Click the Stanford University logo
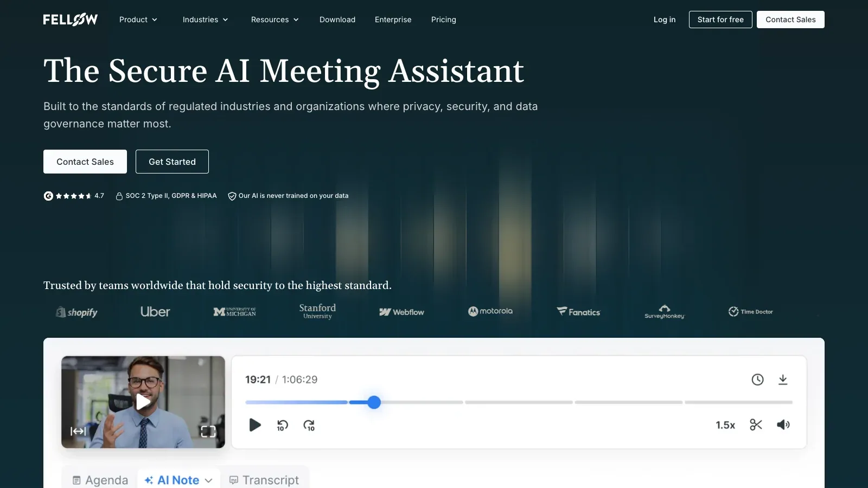The height and width of the screenshot is (488, 868). click(317, 311)
